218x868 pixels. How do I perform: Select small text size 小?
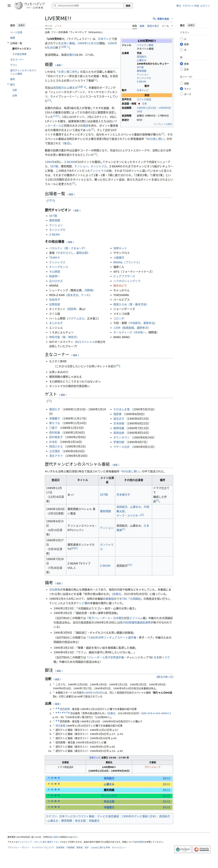(181, 39)
